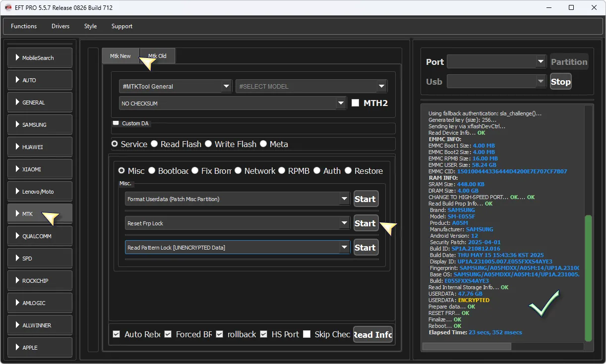Open the Functions menu
The image size is (606, 364).
[24, 26]
